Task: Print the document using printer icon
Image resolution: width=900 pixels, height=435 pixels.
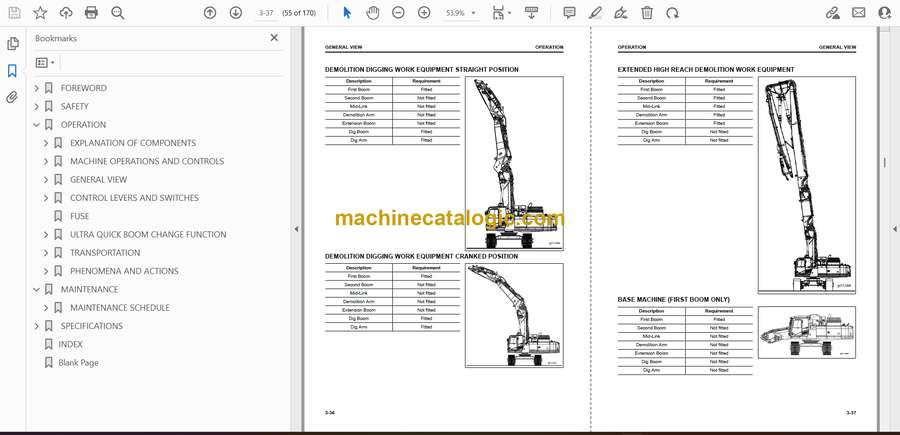Action: [x=91, y=13]
